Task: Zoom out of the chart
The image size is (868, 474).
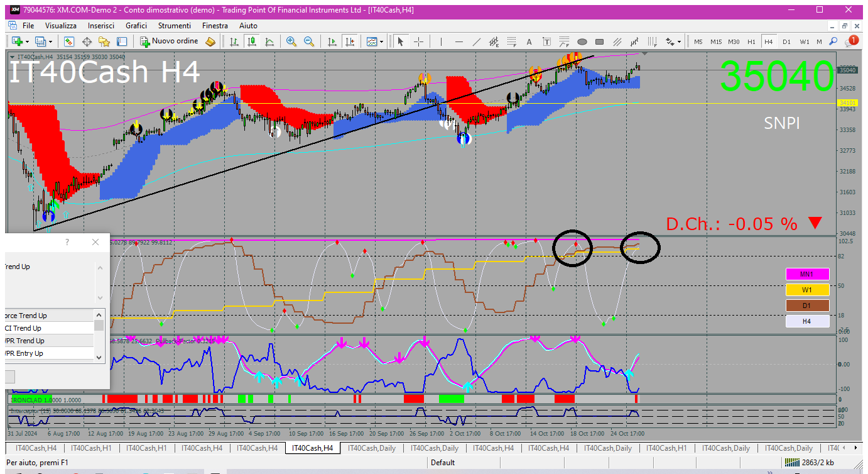Action: [x=309, y=41]
